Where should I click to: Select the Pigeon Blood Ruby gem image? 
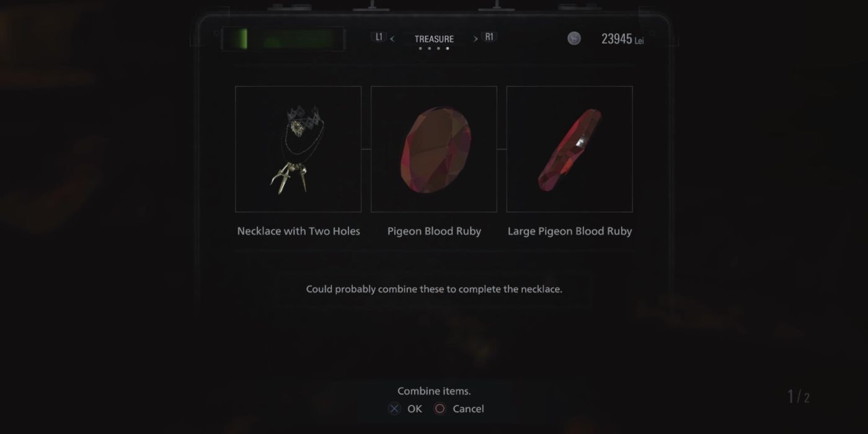coord(434,149)
